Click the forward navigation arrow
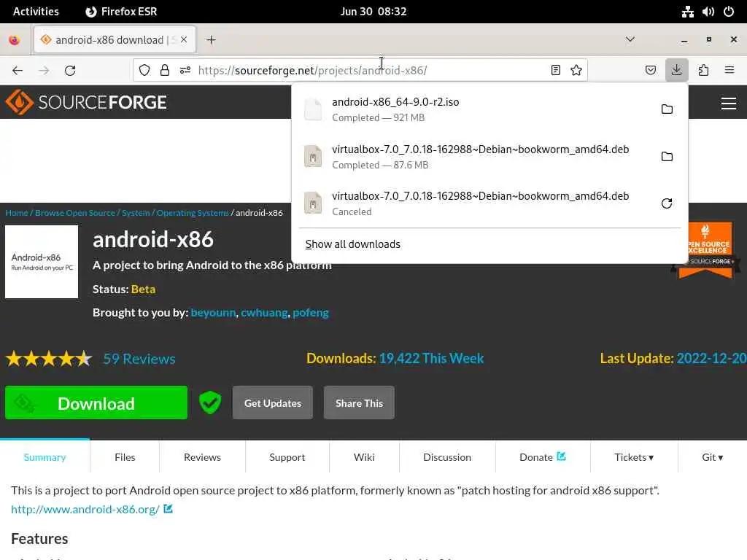 [44, 71]
